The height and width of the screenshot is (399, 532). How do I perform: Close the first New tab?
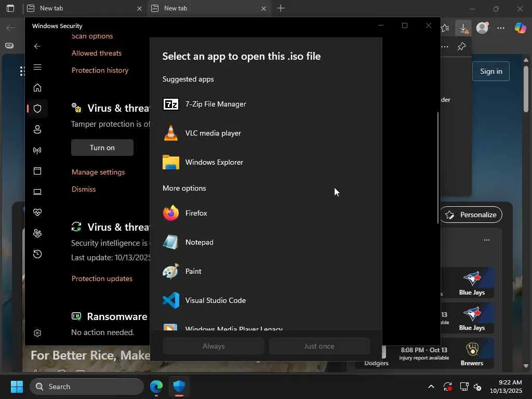pyautogui.click(x=139, y=8)
